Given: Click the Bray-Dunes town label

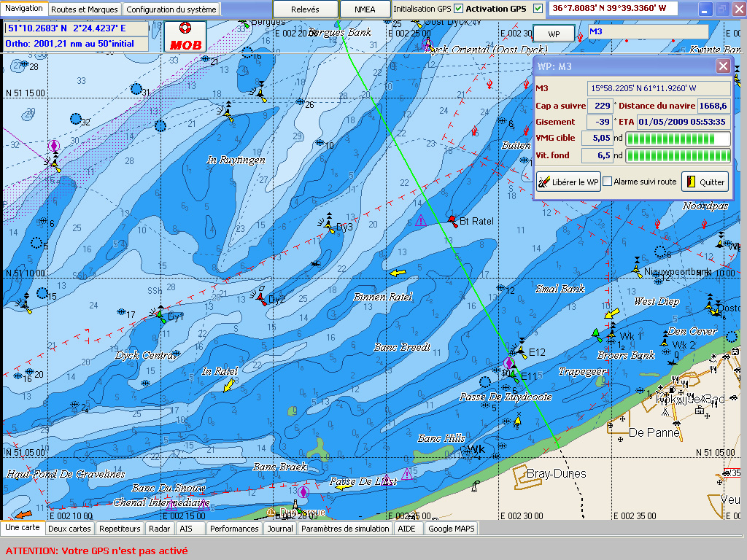Looking at the screenshot, I should point(557,473).
